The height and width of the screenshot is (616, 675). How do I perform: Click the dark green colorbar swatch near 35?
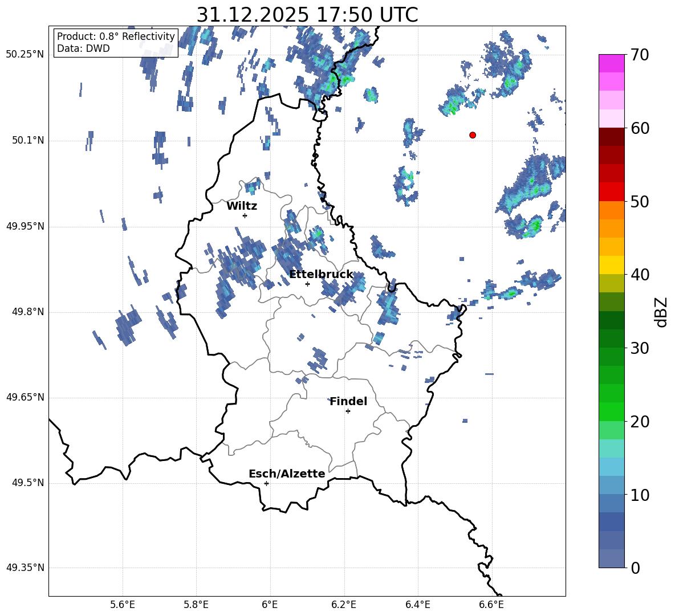612,320
